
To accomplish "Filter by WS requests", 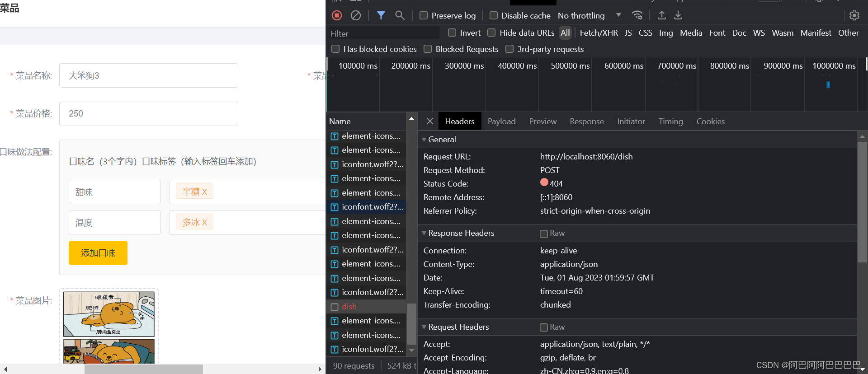I will pyautogui.click(x=759, y=33).
